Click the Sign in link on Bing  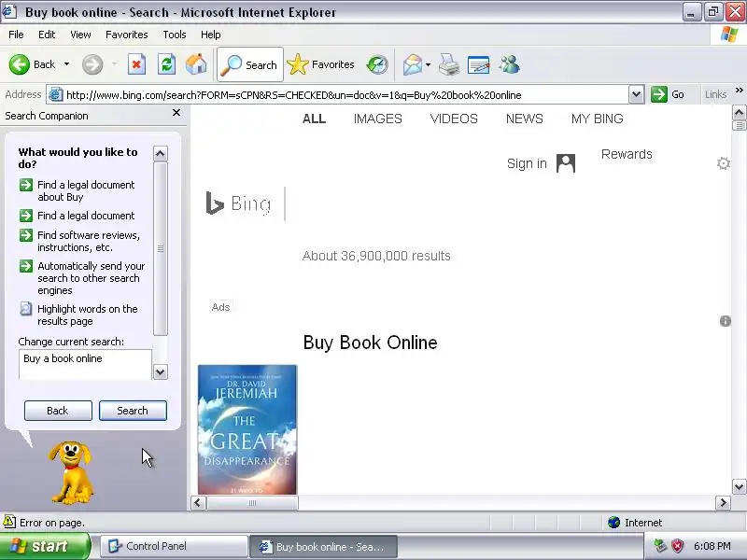pos(527,163)
